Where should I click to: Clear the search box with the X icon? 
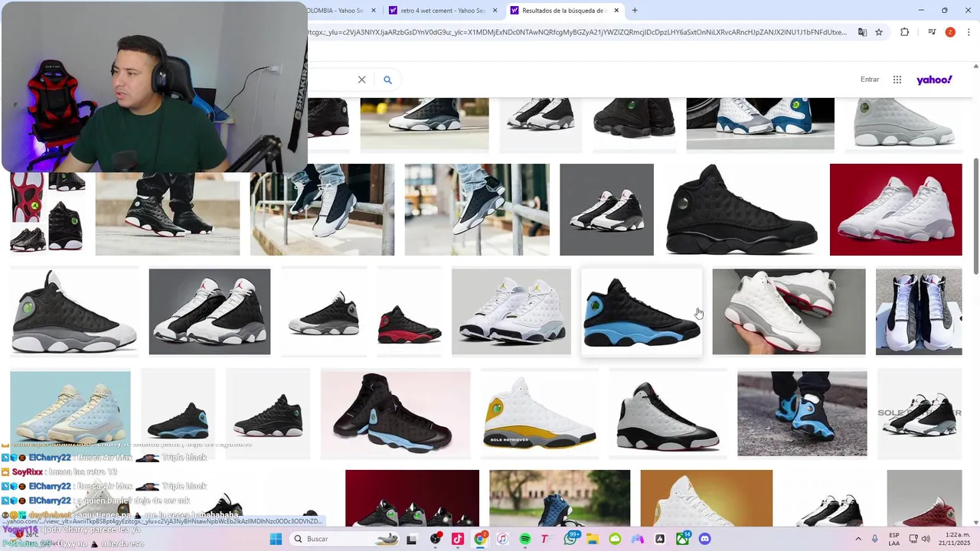tap(362, 80)
